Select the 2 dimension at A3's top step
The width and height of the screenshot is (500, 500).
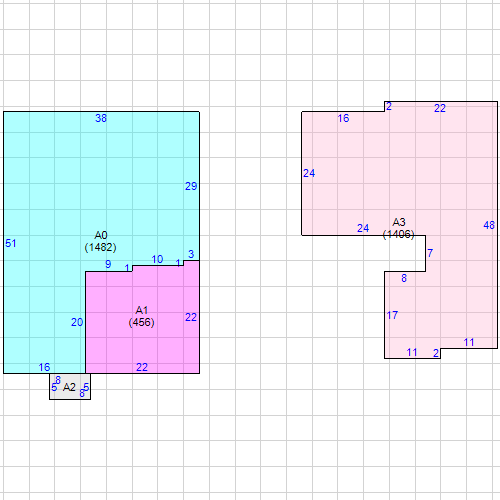(389, 106)
